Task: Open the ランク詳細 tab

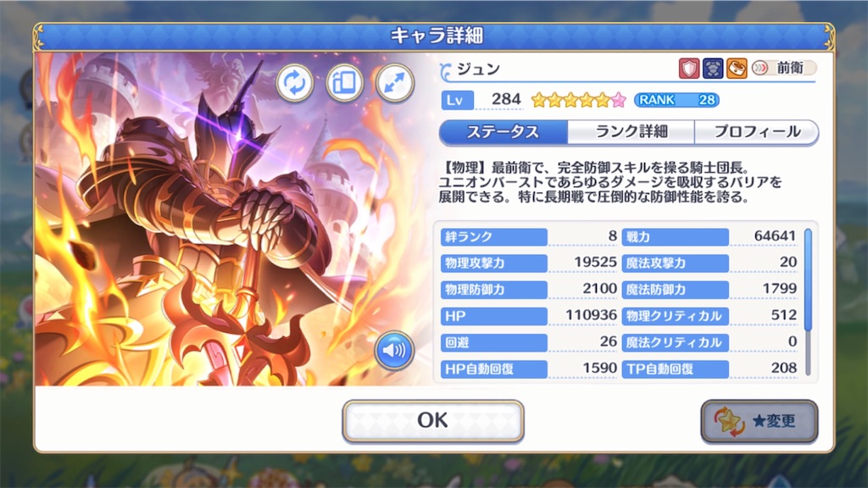Action: (631, 132)
